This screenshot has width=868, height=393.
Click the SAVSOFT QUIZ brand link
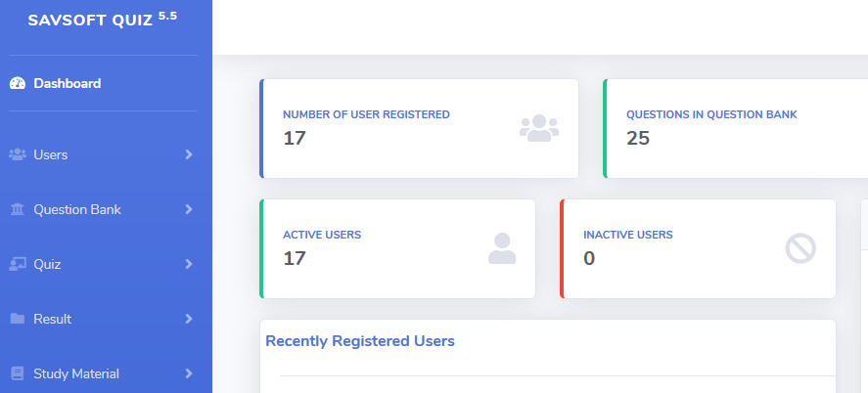click(103, 20)
